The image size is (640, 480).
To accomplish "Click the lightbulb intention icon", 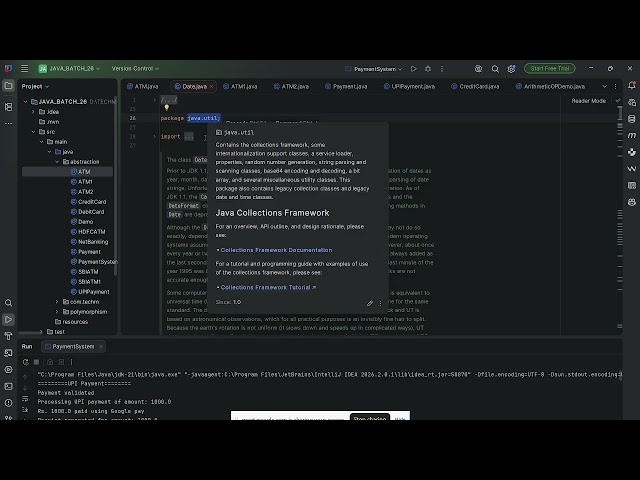I will pos(167,108).
